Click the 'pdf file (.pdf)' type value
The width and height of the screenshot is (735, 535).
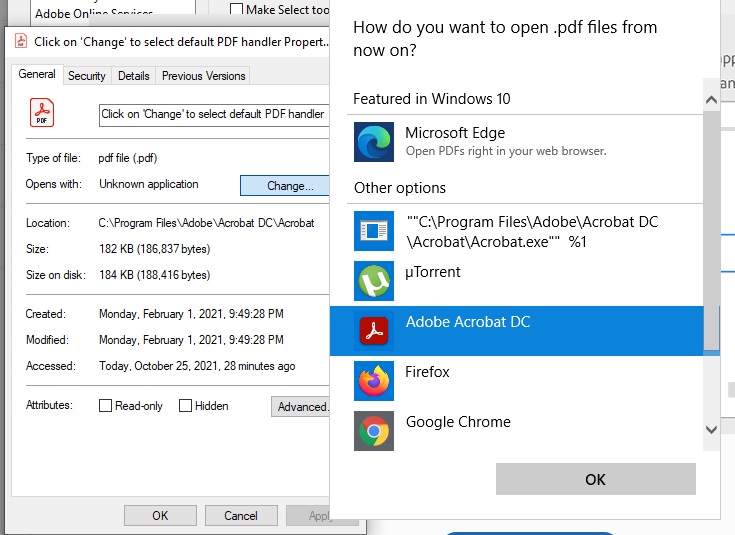(128, 158)
